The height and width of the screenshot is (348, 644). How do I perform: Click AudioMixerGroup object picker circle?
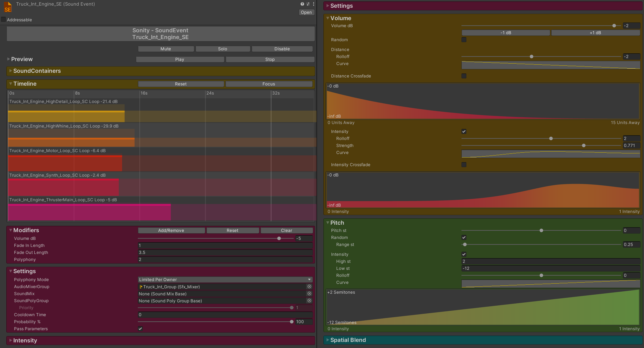click(x=309, y=286)
